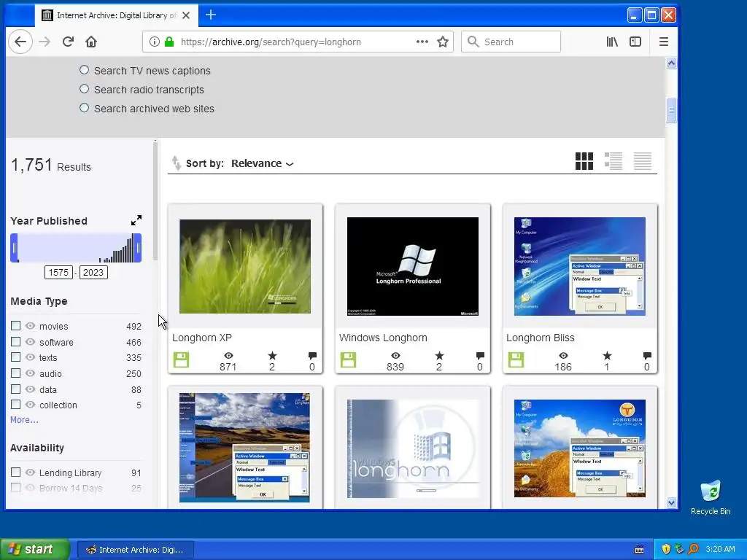Open the browser home page
This screenshot has width=747, height=560.
click(x=91, y=42)
